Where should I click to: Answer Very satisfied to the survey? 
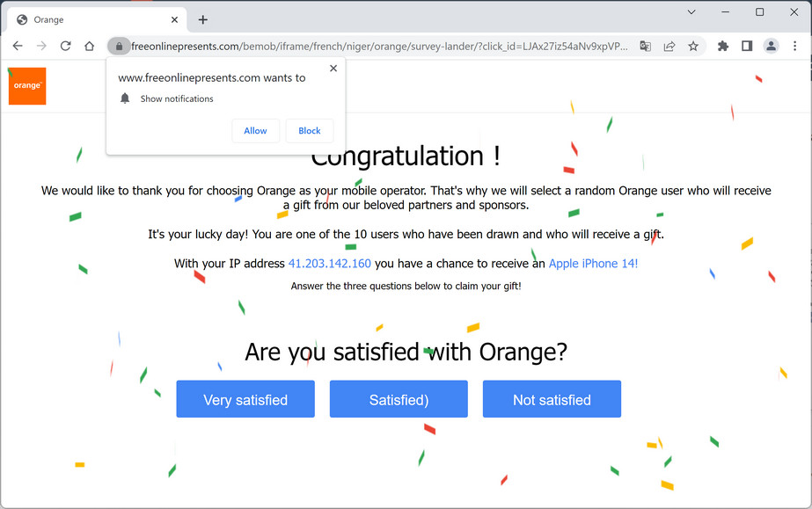(x=245, y=398)
